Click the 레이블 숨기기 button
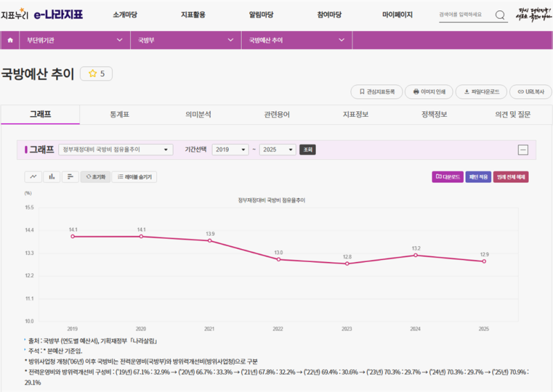Image resolution: width=553 pixels, height=392 pixels. 134,177
